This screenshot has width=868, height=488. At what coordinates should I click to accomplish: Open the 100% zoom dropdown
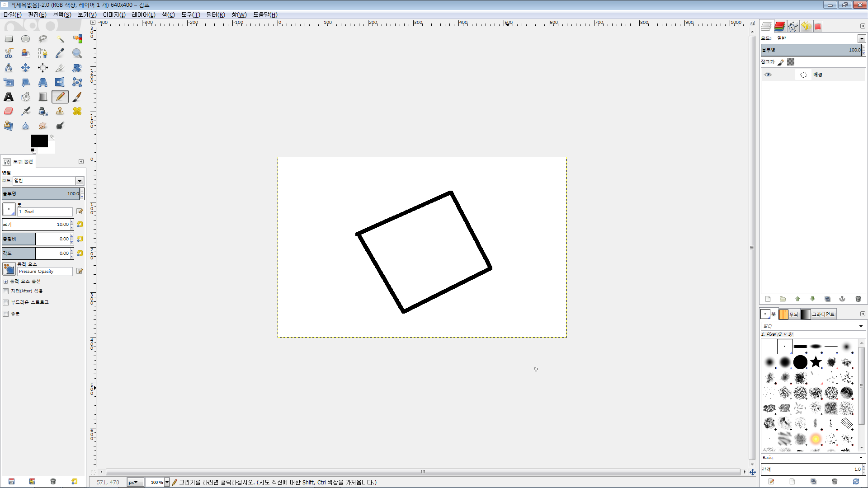coord(167,483)
